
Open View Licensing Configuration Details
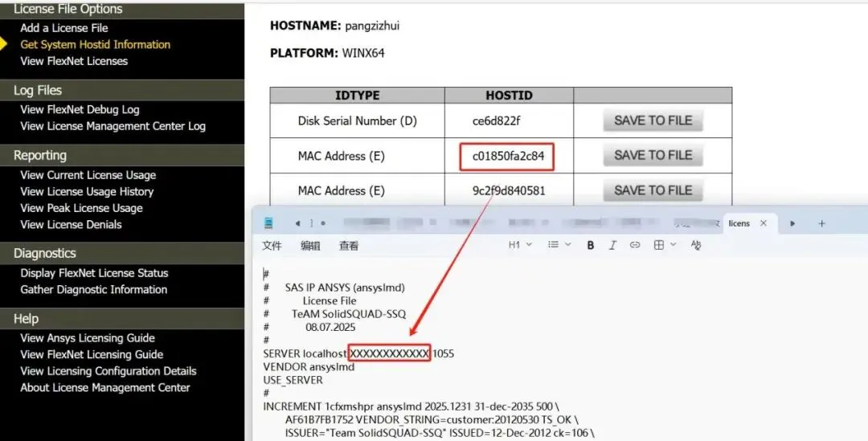click(x=108, y=371)
